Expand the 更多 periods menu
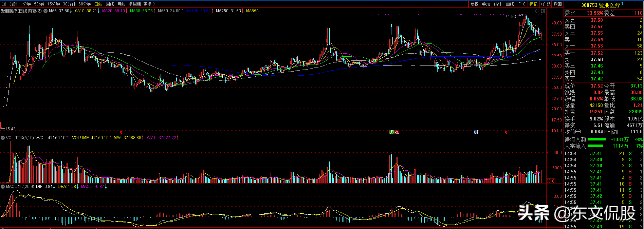 point(149,4)
